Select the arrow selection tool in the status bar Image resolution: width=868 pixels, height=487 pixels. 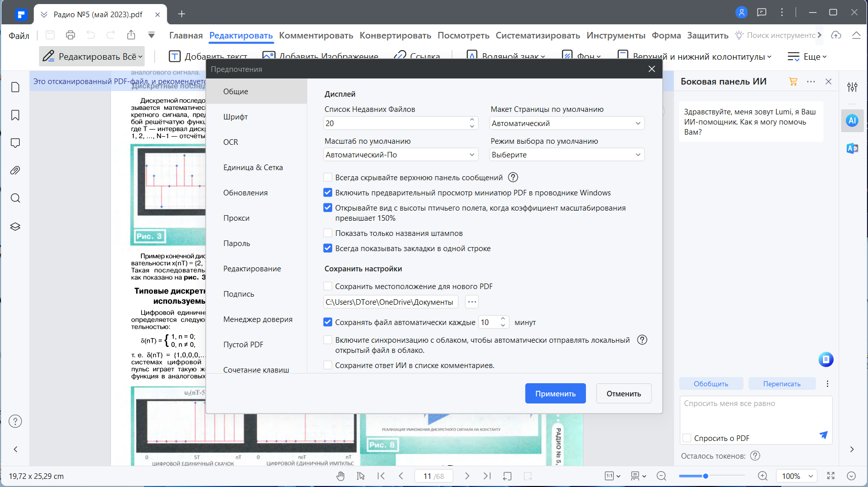coord(361,476)
